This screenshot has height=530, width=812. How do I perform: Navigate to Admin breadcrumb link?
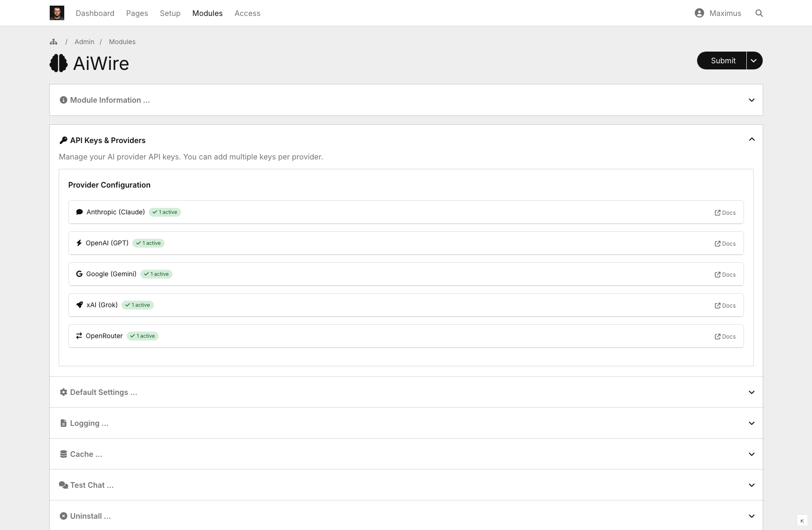pyautogui.click(x=84, y=42)
